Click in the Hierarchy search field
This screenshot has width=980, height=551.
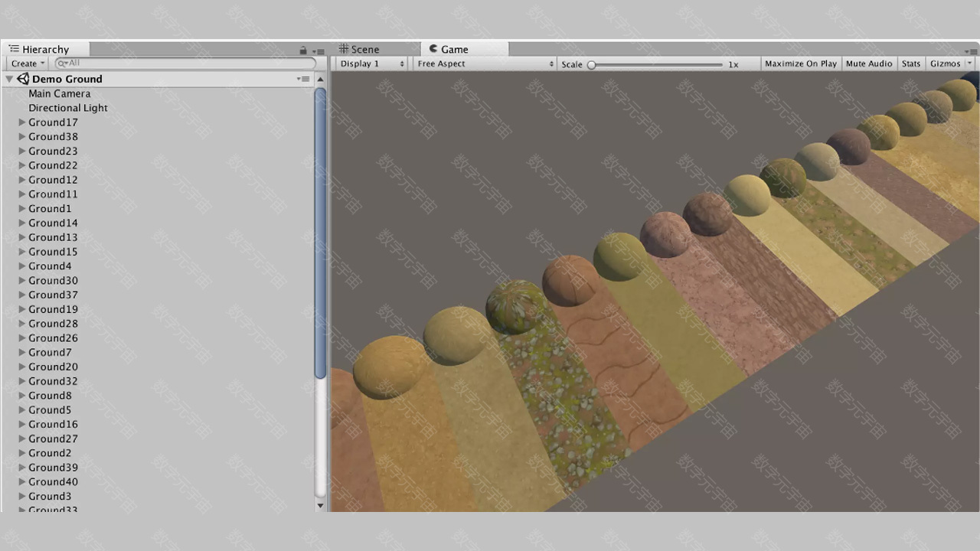[x=185, y=64]
